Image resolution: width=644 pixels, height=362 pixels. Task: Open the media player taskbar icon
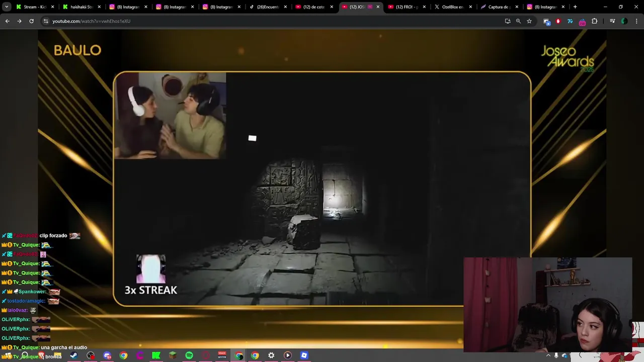pos(288,355)
